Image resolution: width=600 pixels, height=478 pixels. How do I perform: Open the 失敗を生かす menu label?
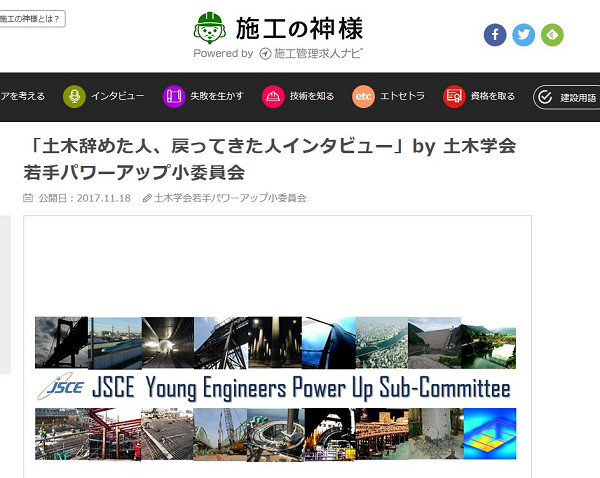point(217,96)
